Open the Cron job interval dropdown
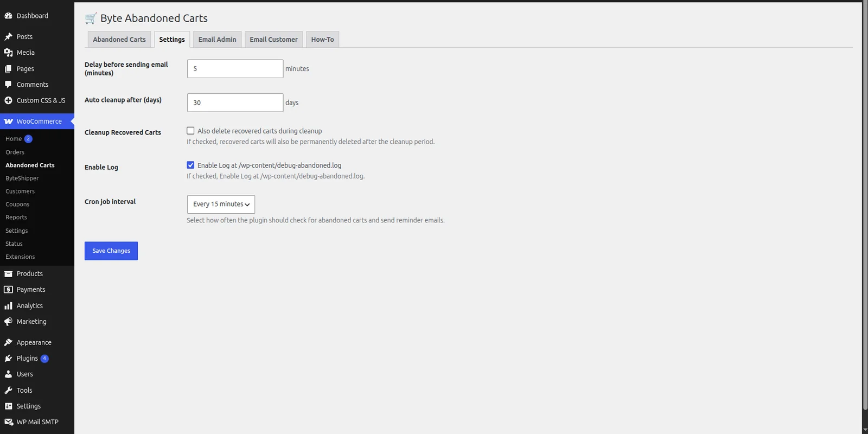Image resolution: width=868 pixels, height=434 pixels. [x=221, y=205]
